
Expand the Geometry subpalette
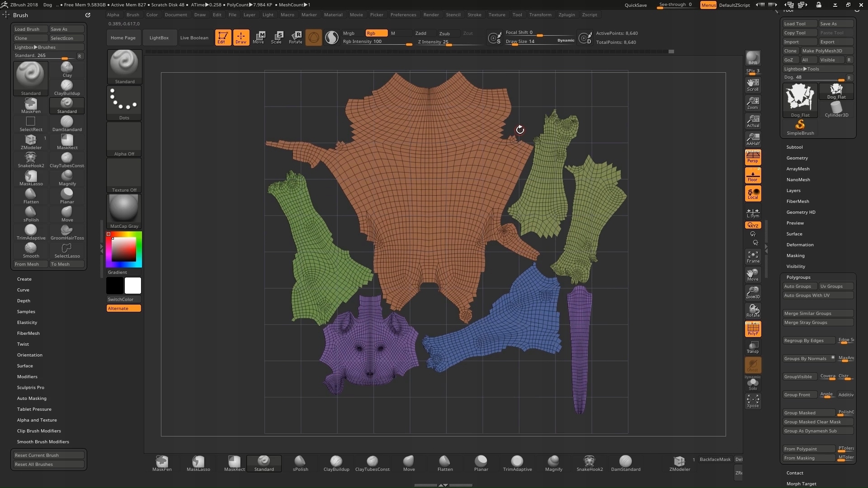[x=797, y=158]
